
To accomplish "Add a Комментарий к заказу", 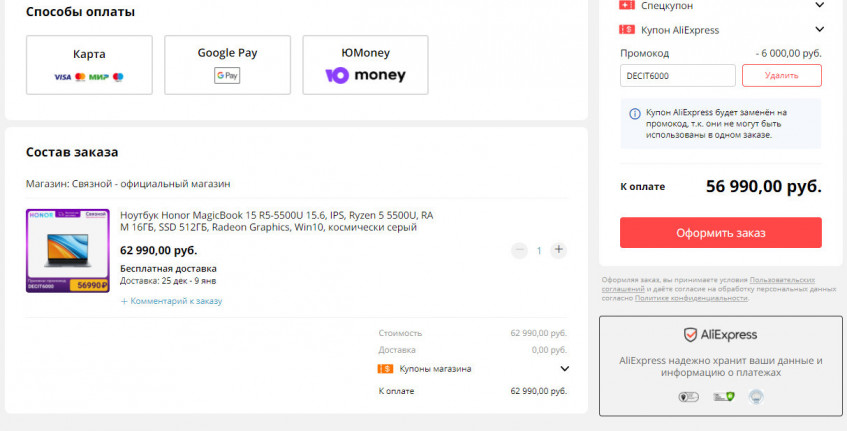I will pos(171,301).
